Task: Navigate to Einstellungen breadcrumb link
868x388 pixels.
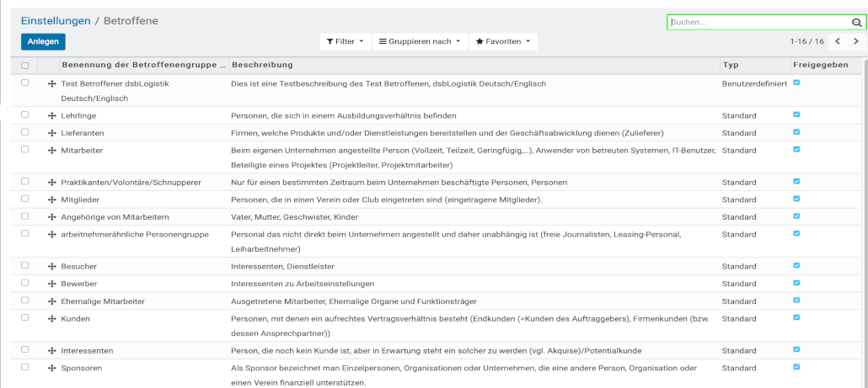Action: coord(56,20)
